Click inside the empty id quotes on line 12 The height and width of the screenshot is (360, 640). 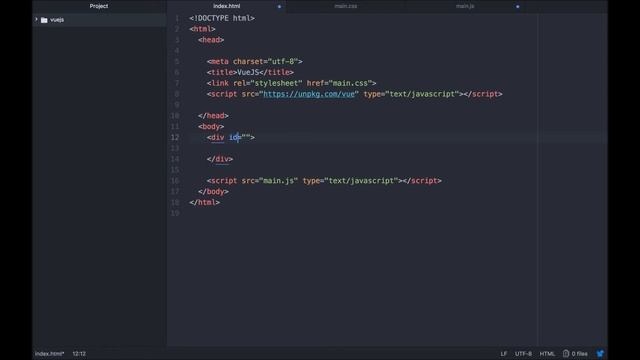coord(246,138)
